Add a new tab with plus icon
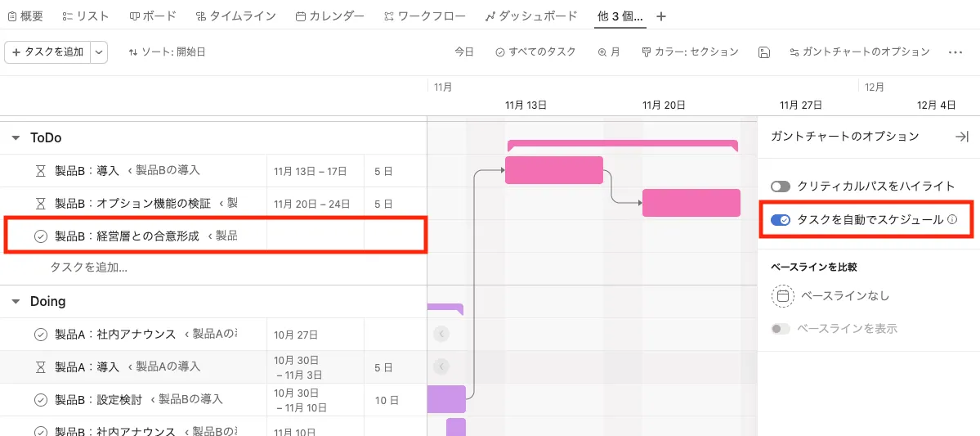Screen dimensions: 980x436 [661, 16]
